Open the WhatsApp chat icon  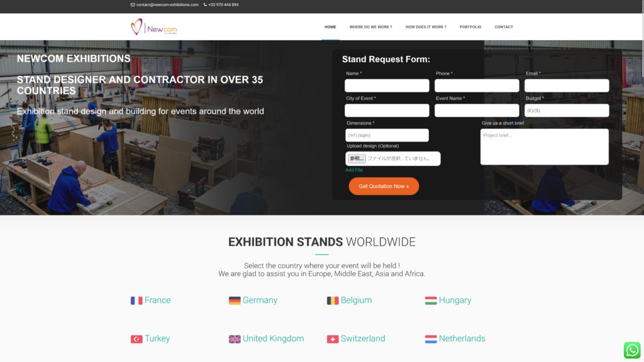click(632, 350)
